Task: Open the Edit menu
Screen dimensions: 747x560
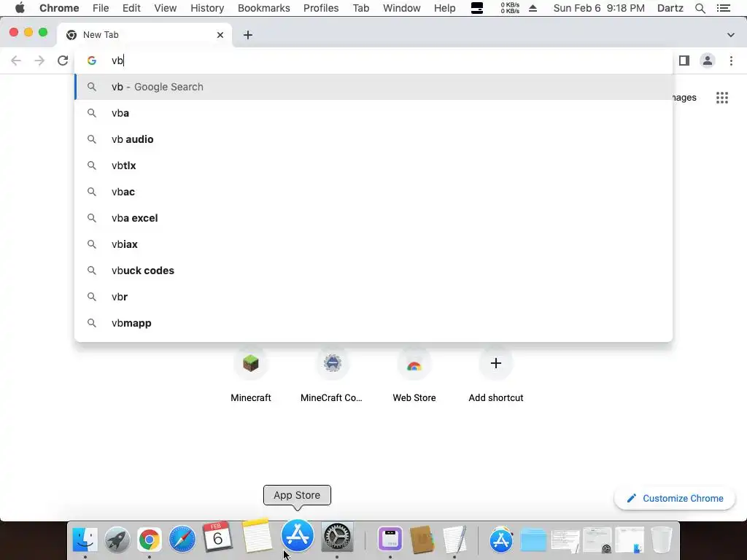Action: pos(131,8)
